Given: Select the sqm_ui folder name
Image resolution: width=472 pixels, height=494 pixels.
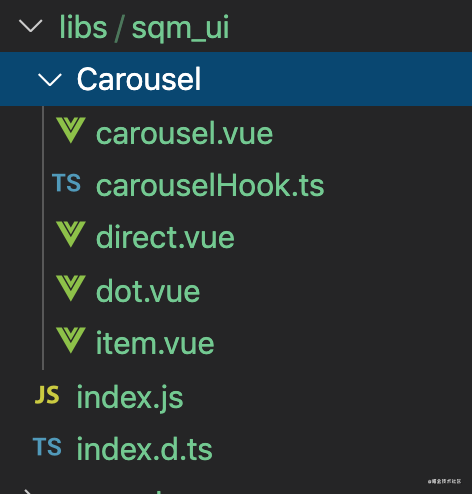Looking at the screenshot, I should pos(180,28).
